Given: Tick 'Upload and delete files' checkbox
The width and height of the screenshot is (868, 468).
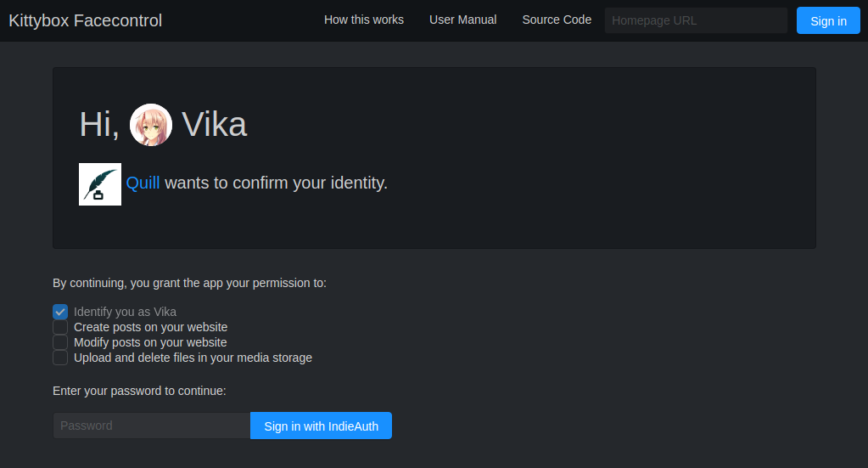Looking at the screenshot, I should [60, 358].
